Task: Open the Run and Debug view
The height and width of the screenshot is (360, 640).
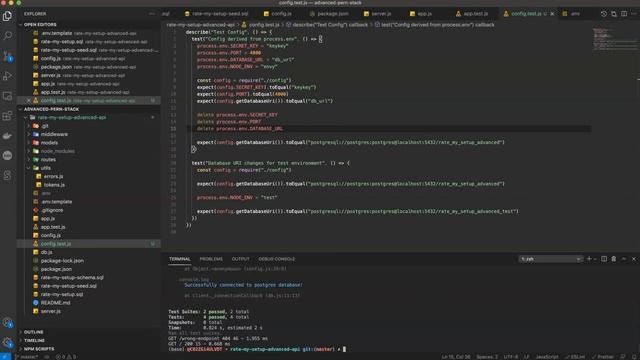Action: click(x=7, y=76)
